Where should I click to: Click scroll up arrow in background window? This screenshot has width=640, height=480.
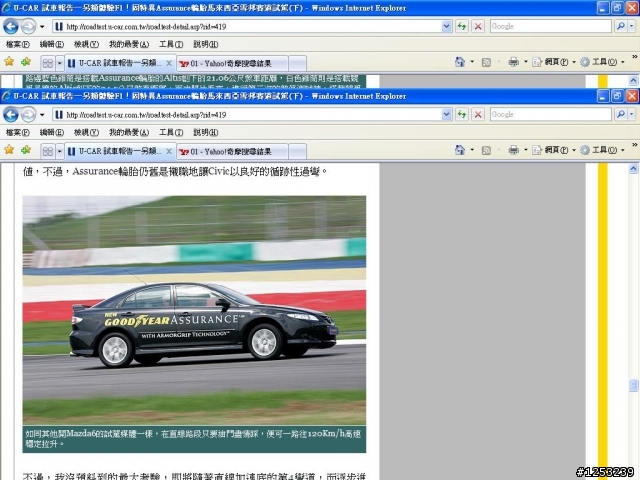tap(633, 80)
